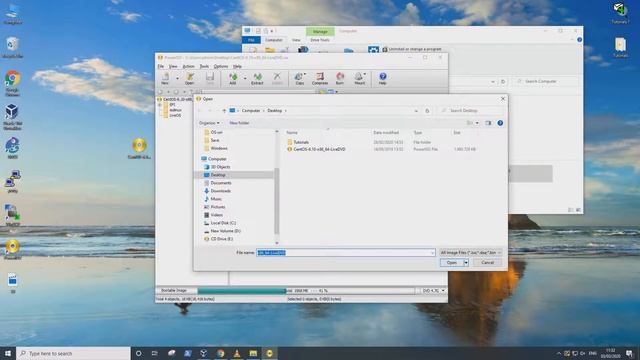This screenshot has height=360, width=640.
Task: Open the Google Chrome desktop icon
Action: point(13,83)
